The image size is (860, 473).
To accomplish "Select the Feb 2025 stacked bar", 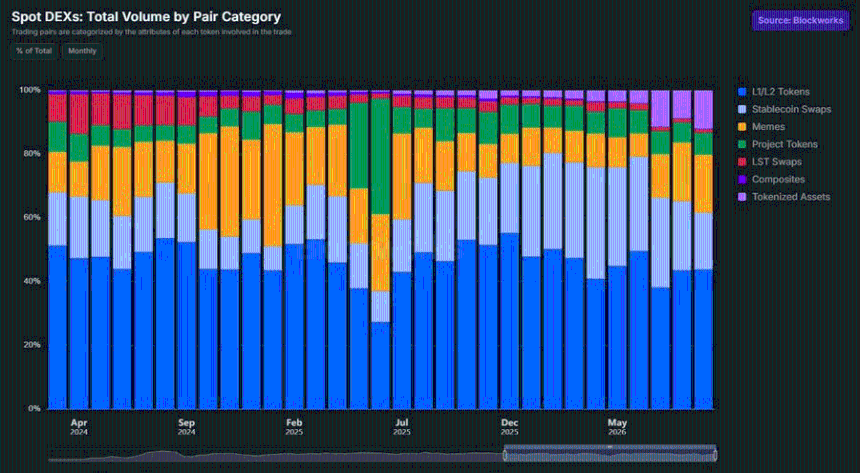I will 294,250.
